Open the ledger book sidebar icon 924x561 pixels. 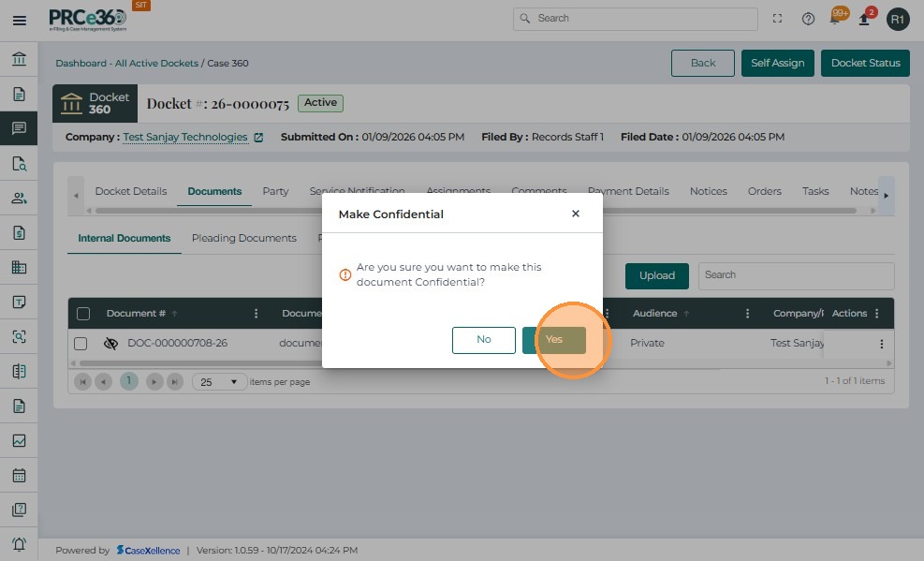point(19,371)
